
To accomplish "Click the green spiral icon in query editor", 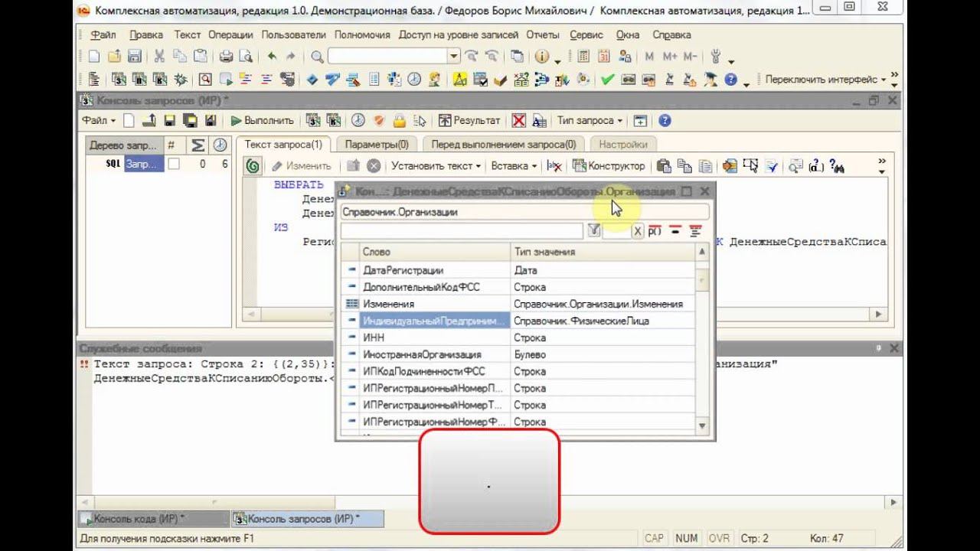I will point(253,165).
